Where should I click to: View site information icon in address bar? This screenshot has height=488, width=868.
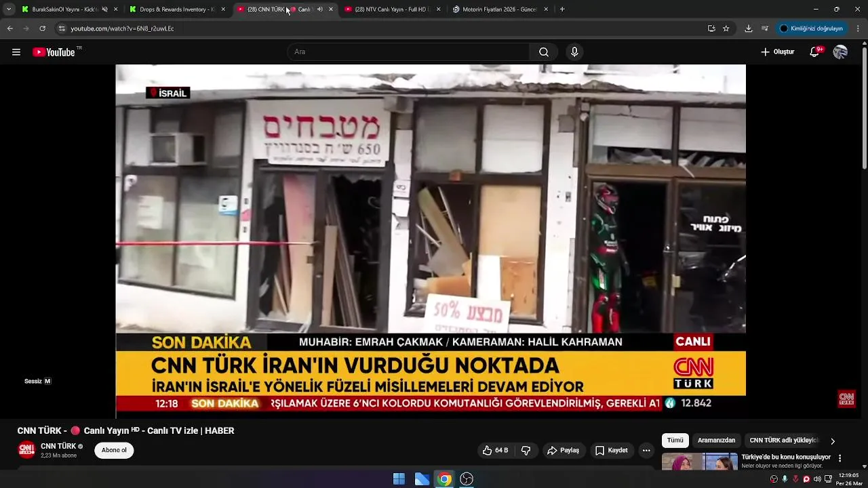click(x=62, y=28)
